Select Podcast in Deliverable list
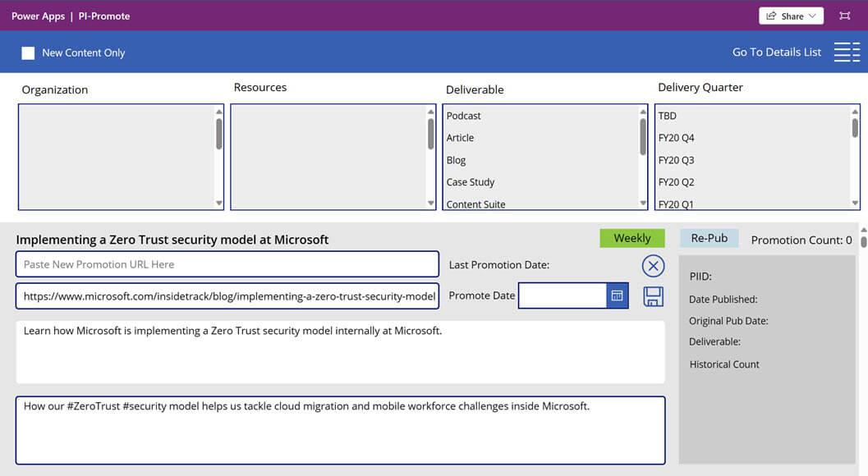868x476 pixels. click(x=463, y=116)
